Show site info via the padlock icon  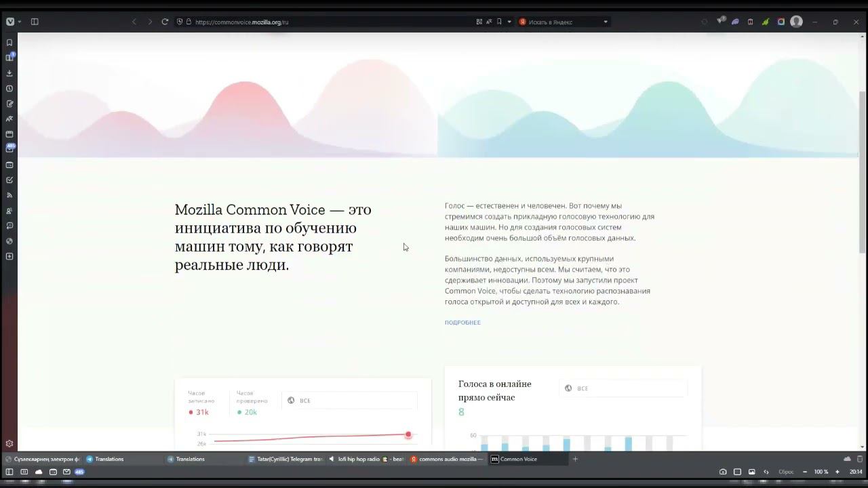[189, 22]
